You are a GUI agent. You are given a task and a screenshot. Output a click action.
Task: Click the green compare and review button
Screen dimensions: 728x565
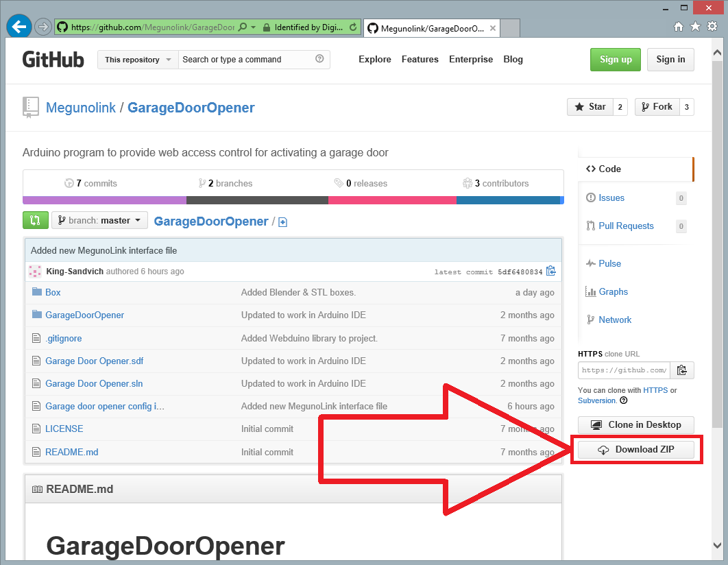(x=35, y=220)
